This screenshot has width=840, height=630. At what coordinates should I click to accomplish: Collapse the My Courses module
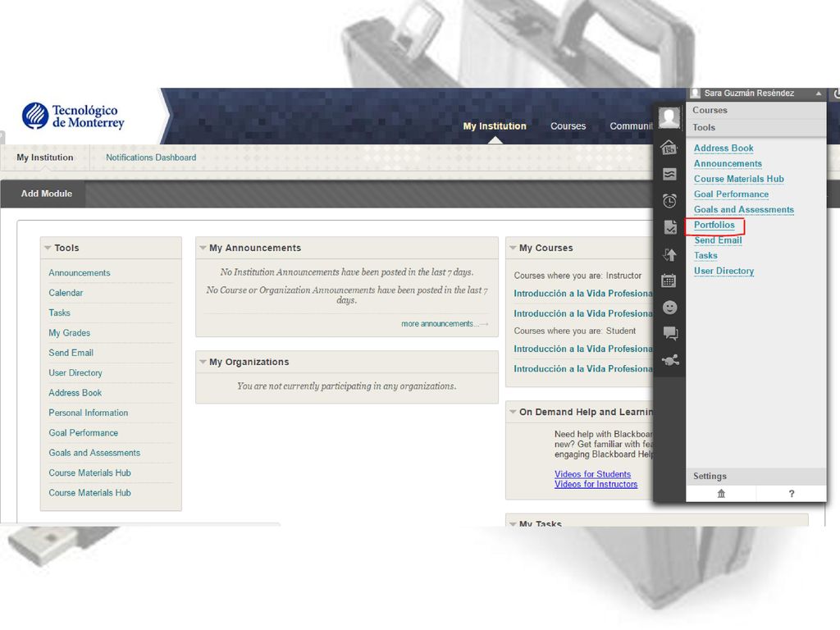[513, 248]
